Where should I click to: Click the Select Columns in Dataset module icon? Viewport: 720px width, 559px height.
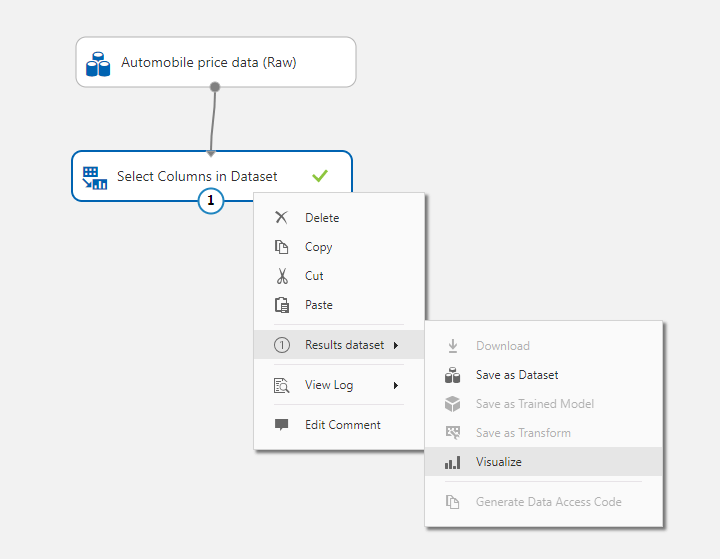[x=95, y=178]
